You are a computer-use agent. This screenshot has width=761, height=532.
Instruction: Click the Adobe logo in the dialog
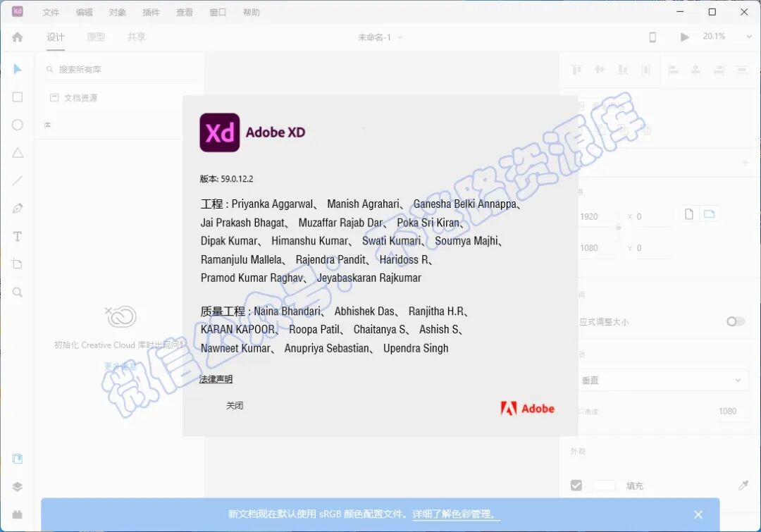click(527, 409)
